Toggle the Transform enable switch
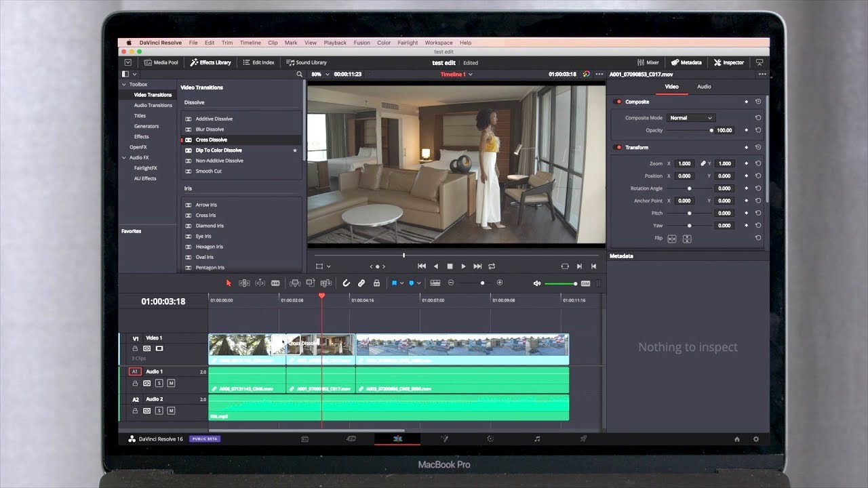868x488 pixels. [x=618, y=147]
